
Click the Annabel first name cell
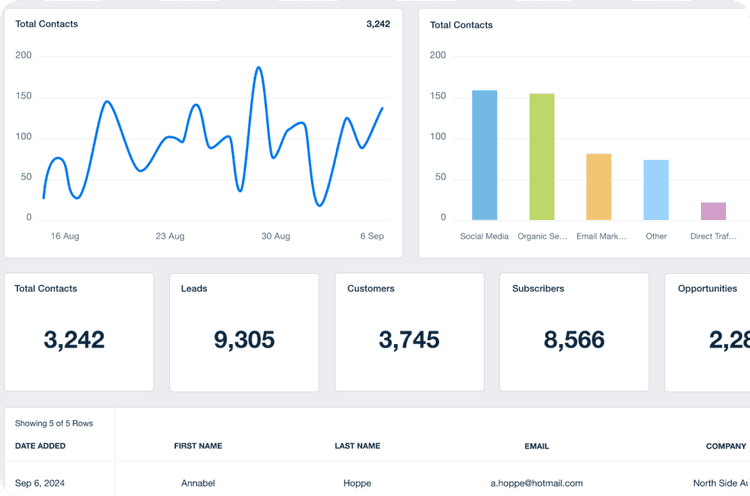click(199, 483)
